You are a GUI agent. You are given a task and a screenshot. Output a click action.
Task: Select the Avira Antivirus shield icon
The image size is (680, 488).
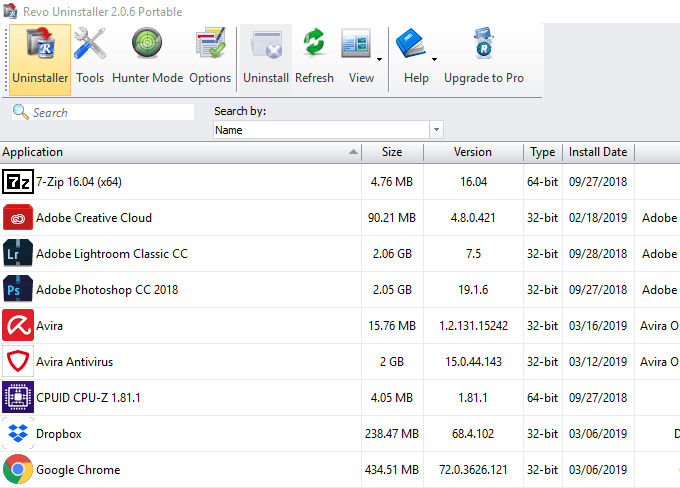click(18, 361)
